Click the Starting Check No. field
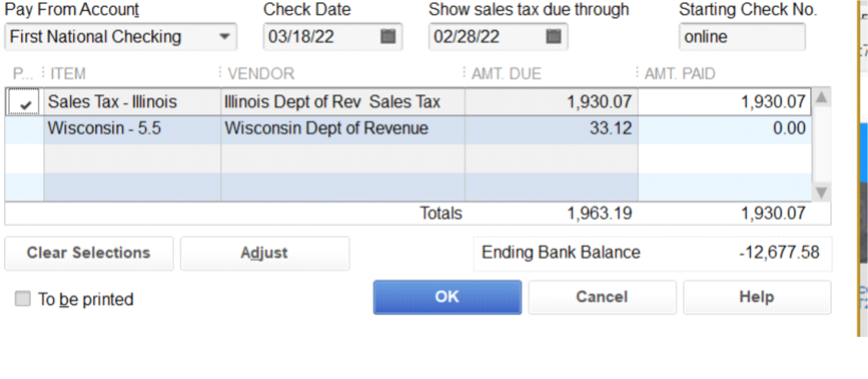This screenshot has width=868, height=379. [x=742, y=37]
